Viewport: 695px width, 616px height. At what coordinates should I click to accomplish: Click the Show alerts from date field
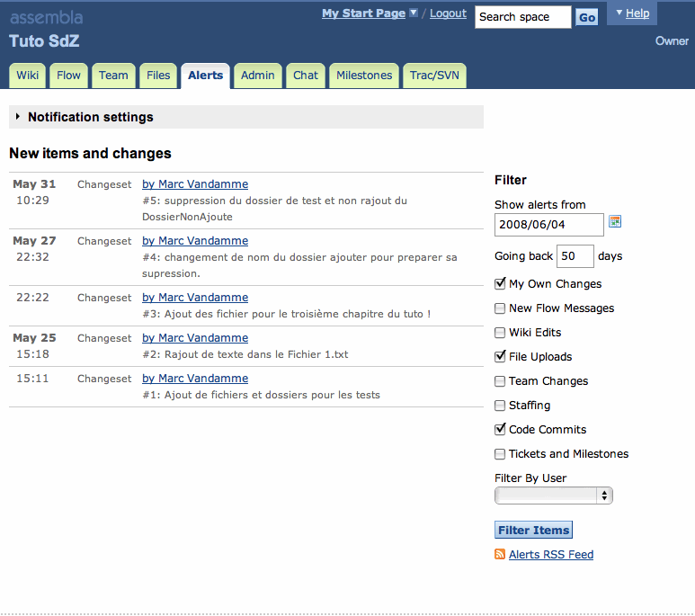point(549,225)
